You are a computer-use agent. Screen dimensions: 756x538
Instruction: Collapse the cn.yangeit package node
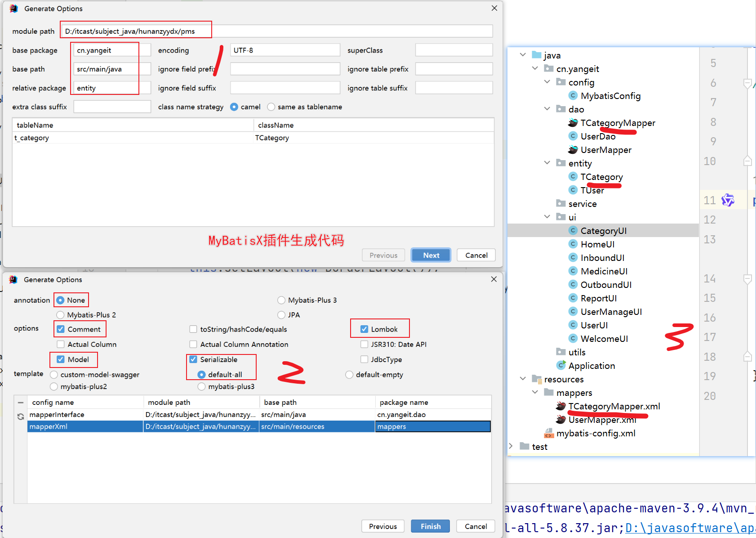pyautogui.click(x=535, y=69)
